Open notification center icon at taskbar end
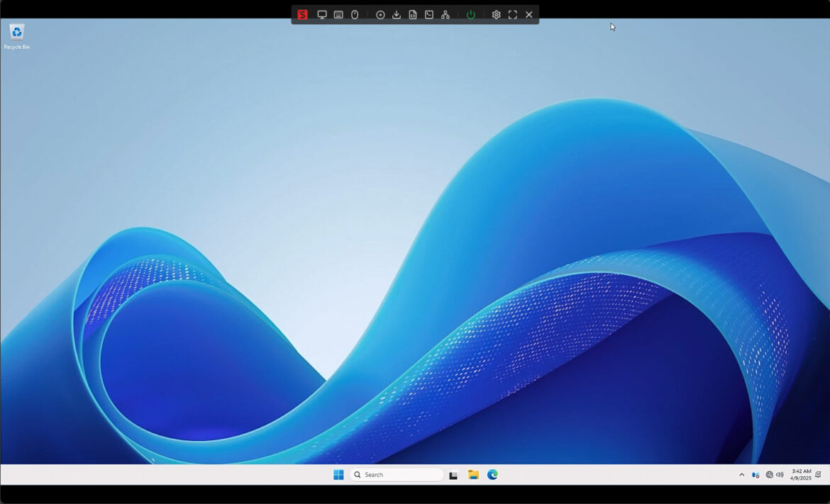This screenshot has width=830, height=504. [x=819, y=474]
